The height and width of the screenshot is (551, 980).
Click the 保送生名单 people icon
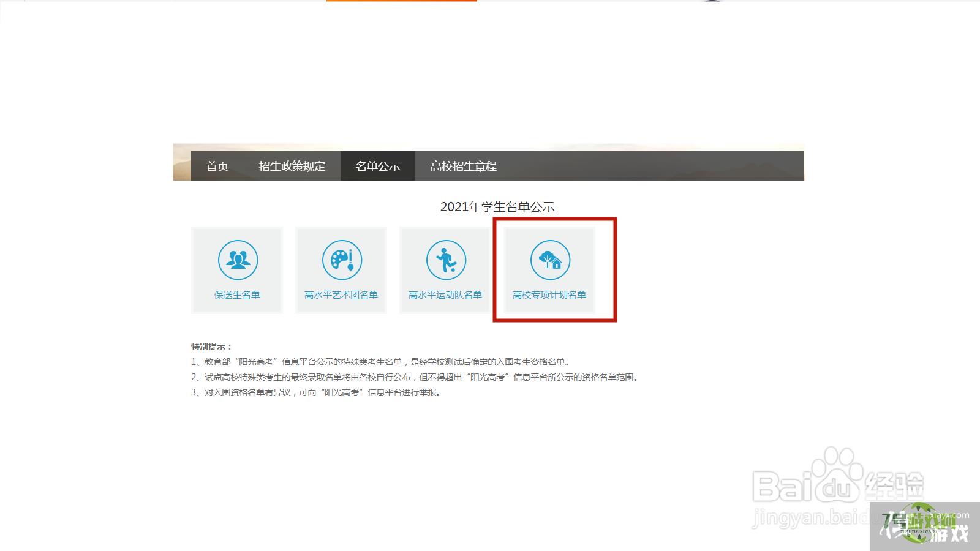[x=238, y=260]
